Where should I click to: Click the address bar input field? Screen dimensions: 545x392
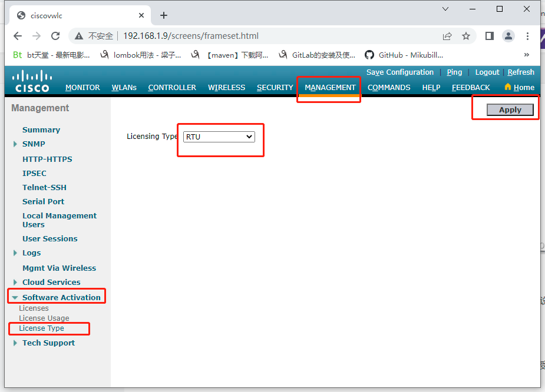coord(236,35)
